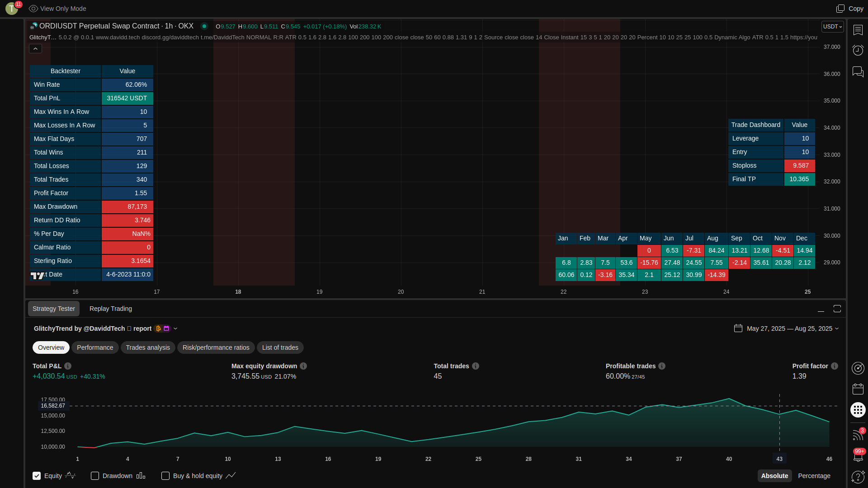
Task: Click the GlitchyTrend by @DaviddTech report title
Action: click(93, 328)
